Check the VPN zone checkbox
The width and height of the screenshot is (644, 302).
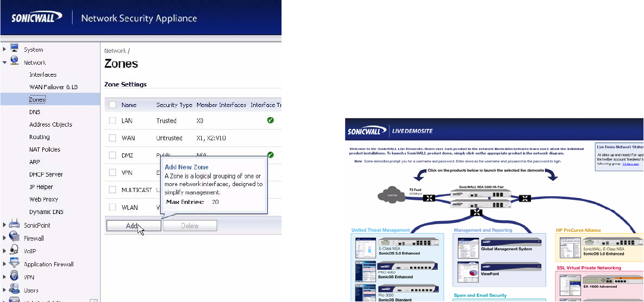112,172
